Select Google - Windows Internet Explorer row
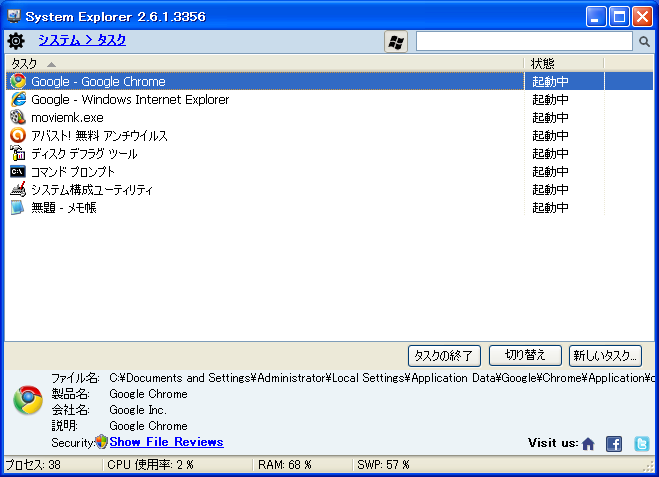659x477 pixels. pos(330,99)
